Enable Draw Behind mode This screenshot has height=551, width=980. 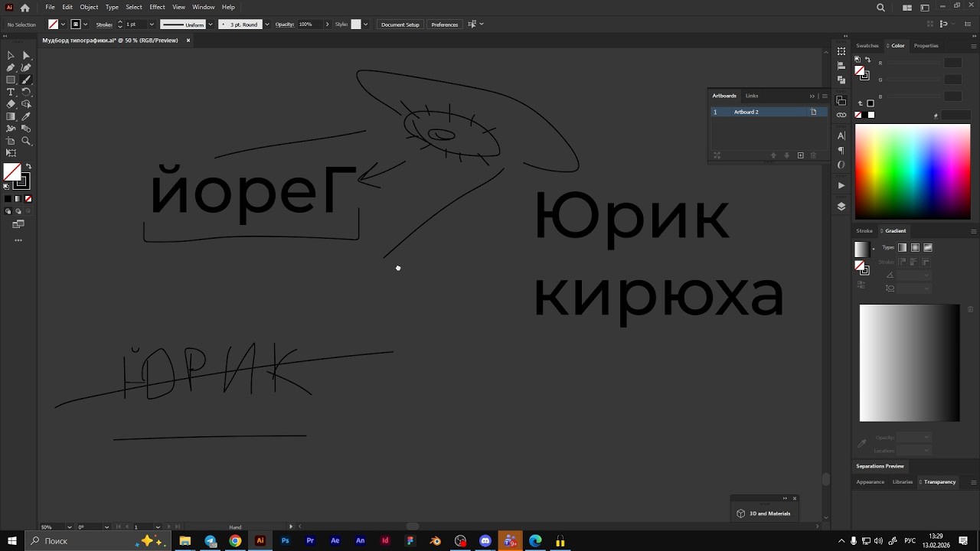(18, 211)
